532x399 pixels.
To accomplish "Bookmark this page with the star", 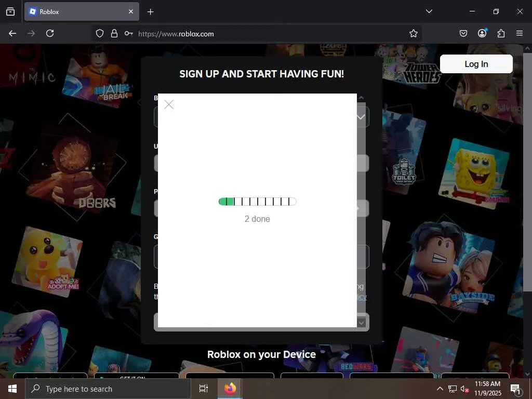I will point(413,33).
